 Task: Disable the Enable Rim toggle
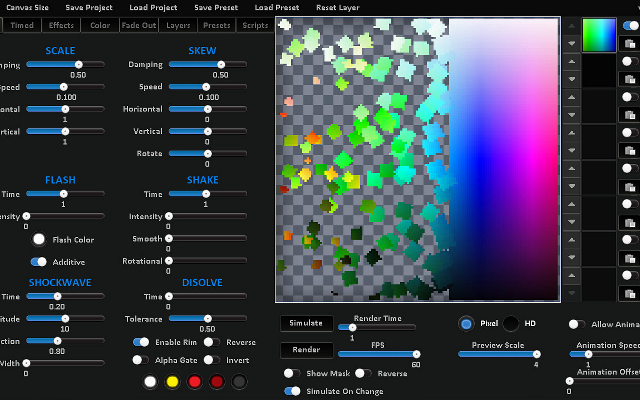point(141,342)
